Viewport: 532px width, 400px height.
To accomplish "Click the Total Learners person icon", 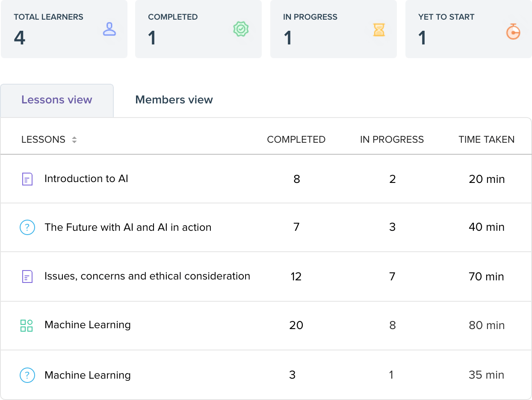I will [x=110, y=29].
